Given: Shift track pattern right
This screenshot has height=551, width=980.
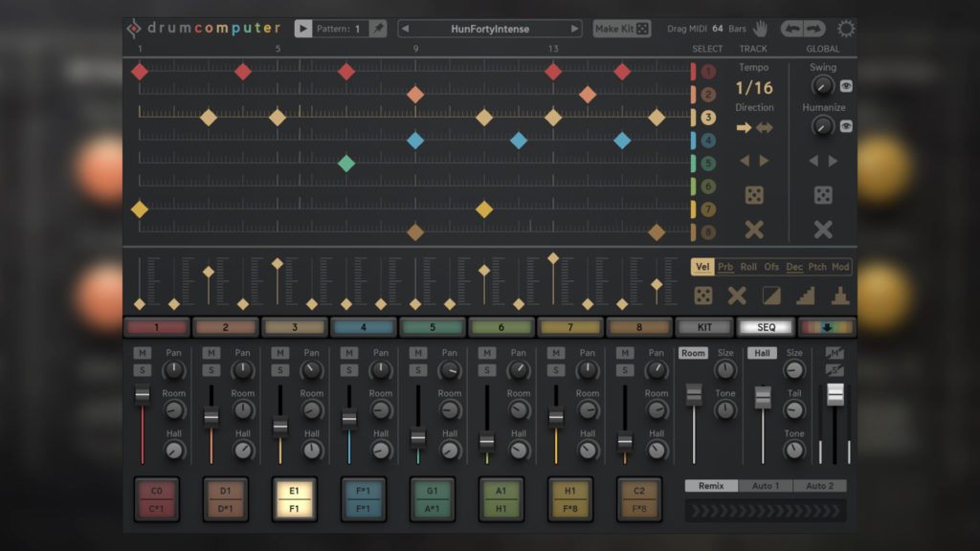Looking at the screenshot, I should [765, 161].
